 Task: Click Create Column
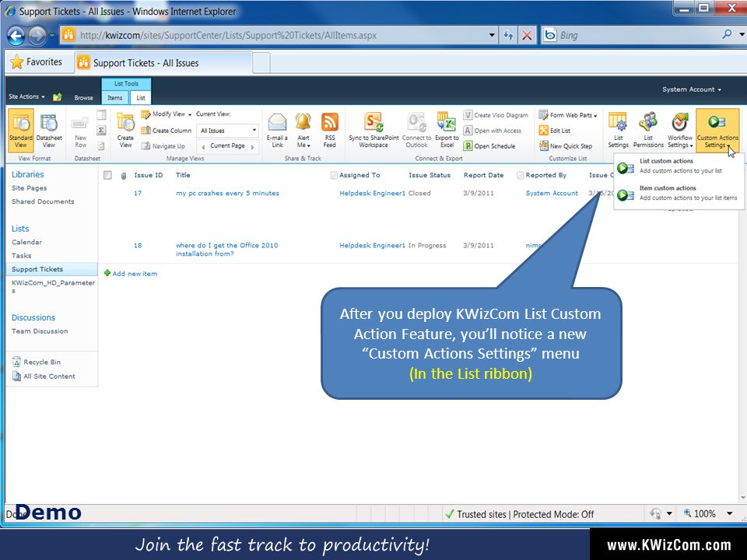[x=167, y=131]
